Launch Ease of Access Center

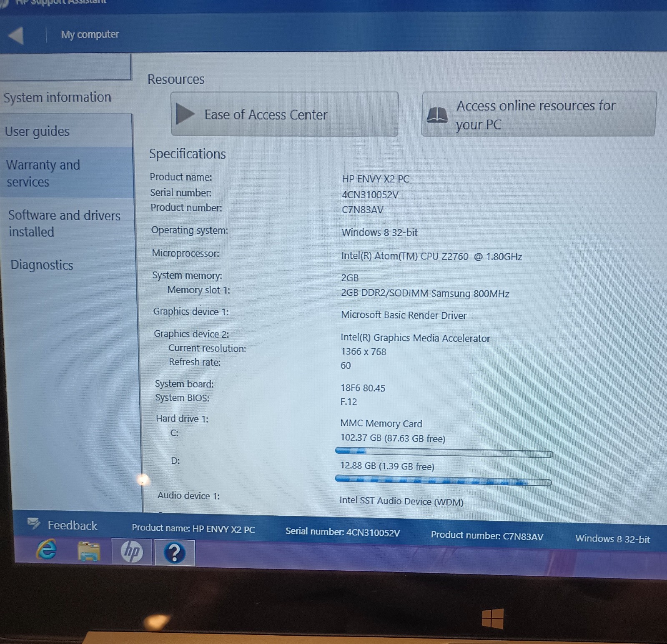[284, 114]
